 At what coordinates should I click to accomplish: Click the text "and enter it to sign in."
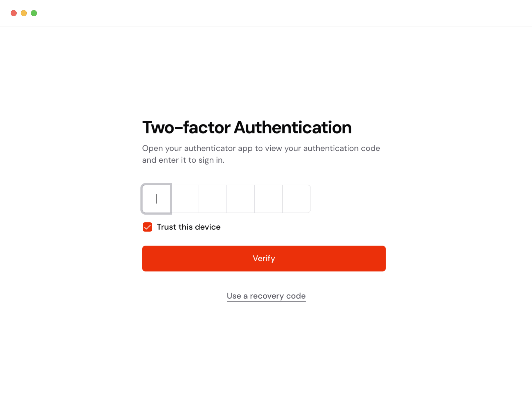pyautogui.click(x=183, y=160)
